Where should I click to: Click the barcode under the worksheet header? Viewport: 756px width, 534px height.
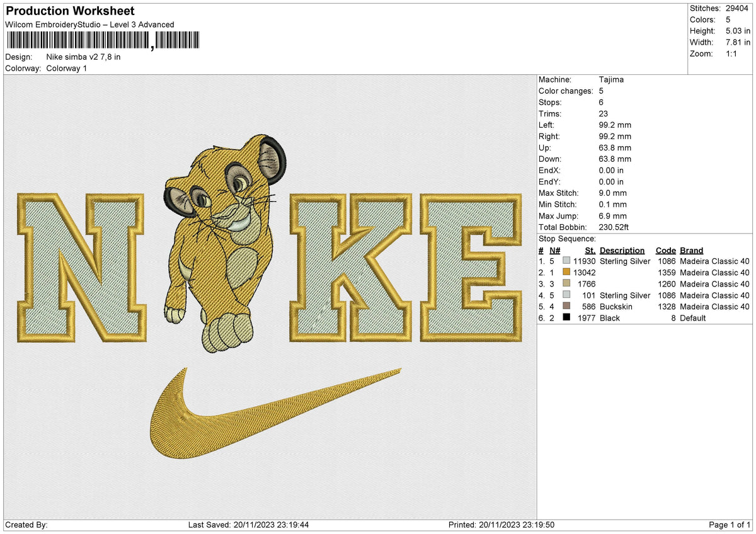[103, 41]
